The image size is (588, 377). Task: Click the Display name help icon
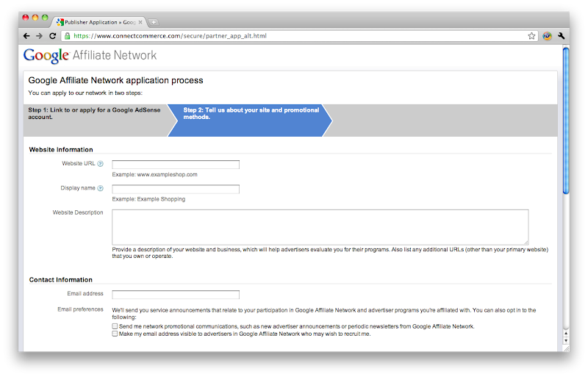point(100,188)
